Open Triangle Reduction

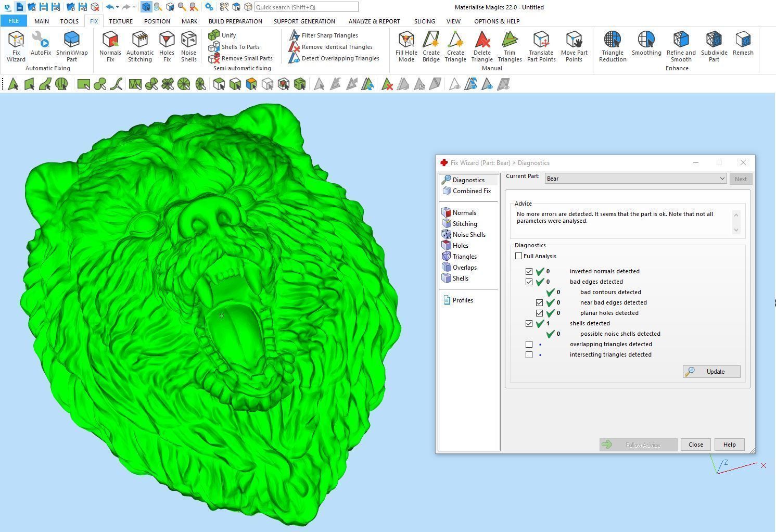[613, 46]
